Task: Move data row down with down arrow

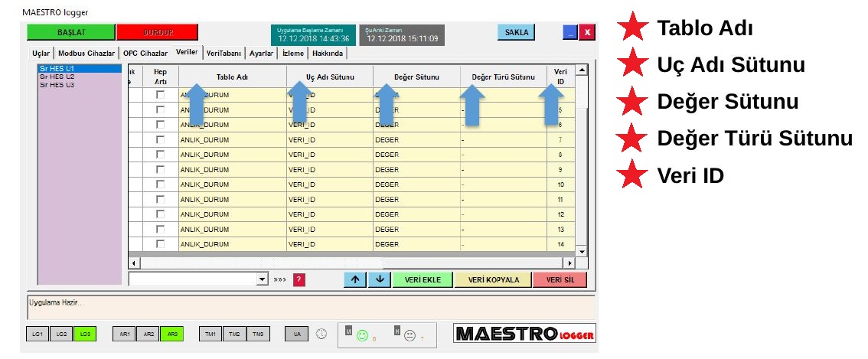Action: tap(380, 280)
